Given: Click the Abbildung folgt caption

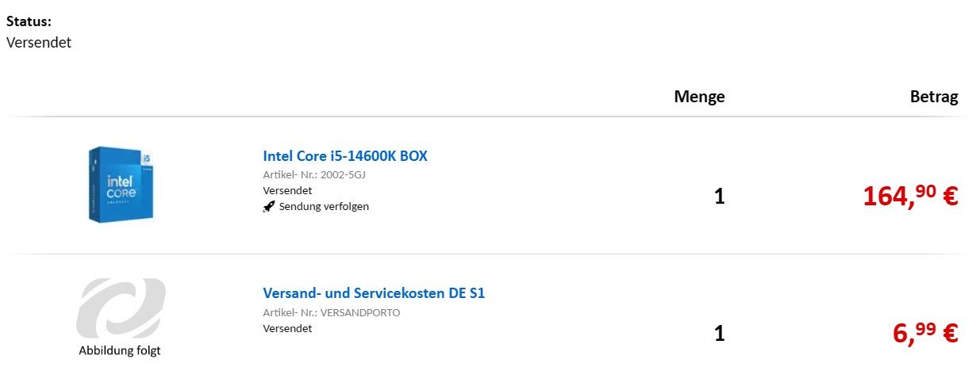Looking at the screenshot, I should (x=120, y=350).
